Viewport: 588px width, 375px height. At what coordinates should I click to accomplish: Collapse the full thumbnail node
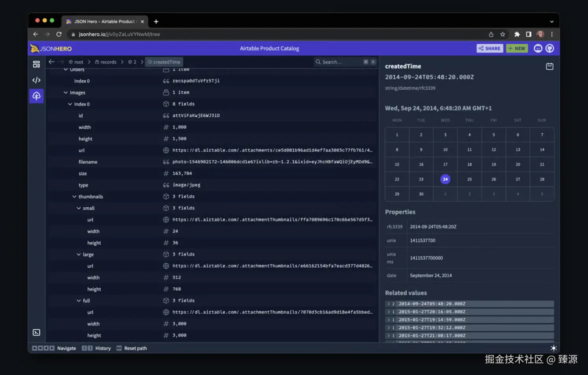(79, 301)
